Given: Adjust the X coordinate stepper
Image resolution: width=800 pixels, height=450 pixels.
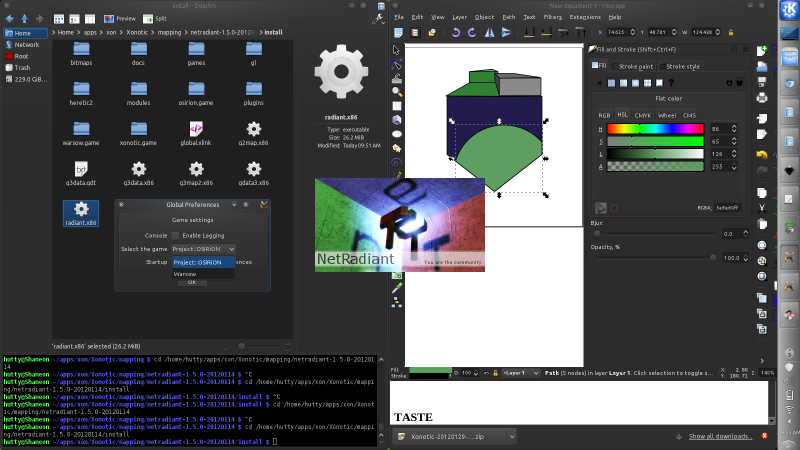Looking at the screenshot, I should [633, 32].
